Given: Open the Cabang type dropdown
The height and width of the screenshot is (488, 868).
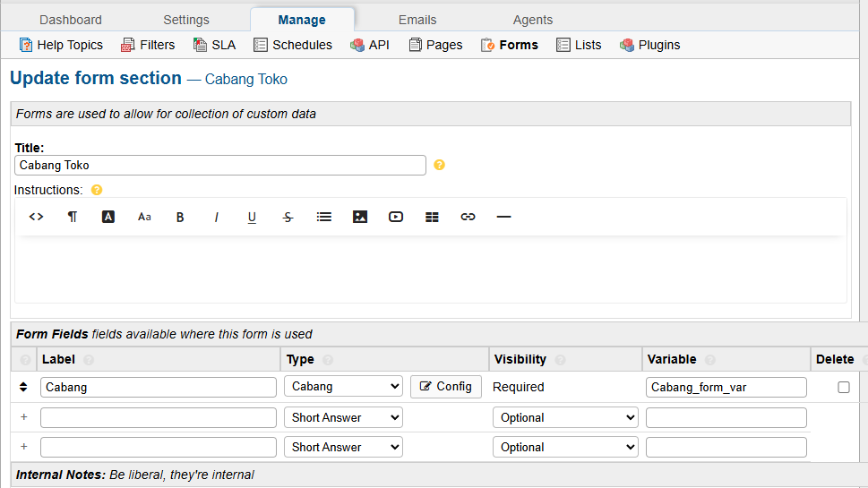Looking at the screenshot, I should pos(343,387).
